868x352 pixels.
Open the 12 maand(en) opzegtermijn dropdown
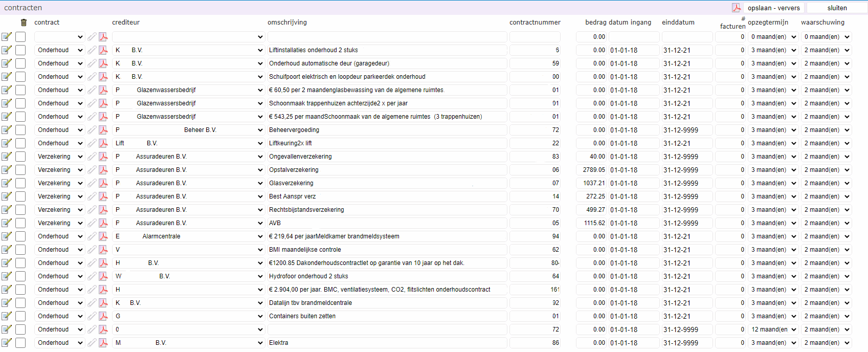(773, 329)
